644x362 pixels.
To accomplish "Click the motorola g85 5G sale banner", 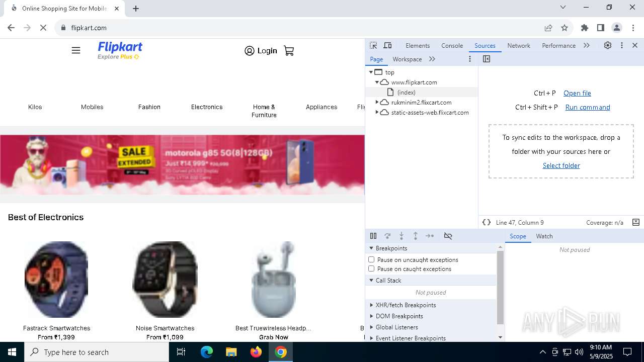I will tap(182, 165).
